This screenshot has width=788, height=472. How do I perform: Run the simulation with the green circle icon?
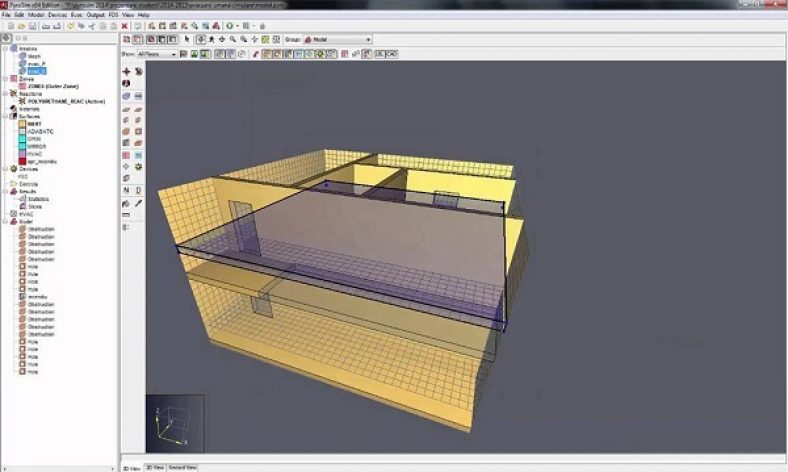point(230,26)
